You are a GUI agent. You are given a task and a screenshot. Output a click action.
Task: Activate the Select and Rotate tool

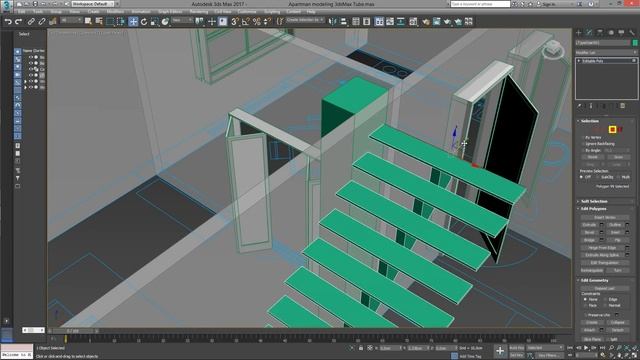(x=144, y=22)
